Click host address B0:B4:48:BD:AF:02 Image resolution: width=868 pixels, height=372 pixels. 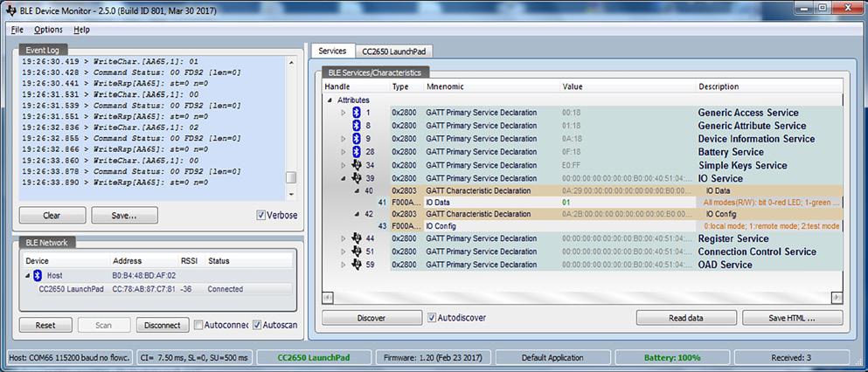click(x=144, y=275)
